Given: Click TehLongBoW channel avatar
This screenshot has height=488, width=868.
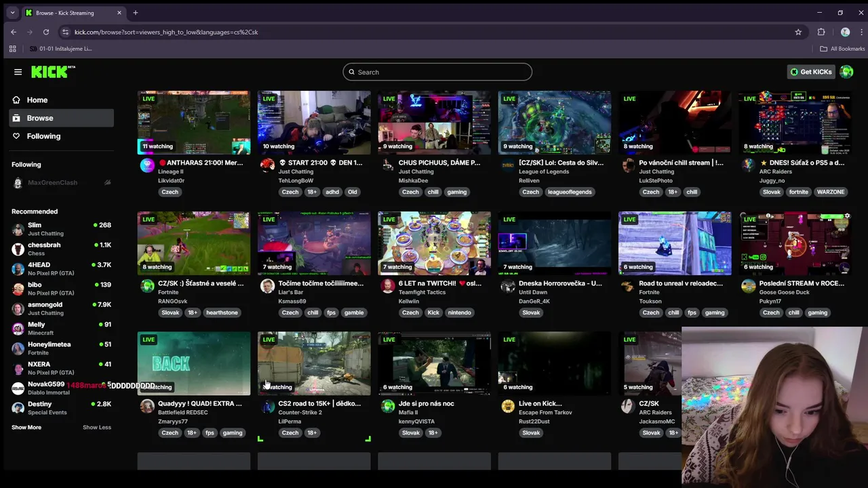Looking at the screenshot, I should click(x=267, y=165).
